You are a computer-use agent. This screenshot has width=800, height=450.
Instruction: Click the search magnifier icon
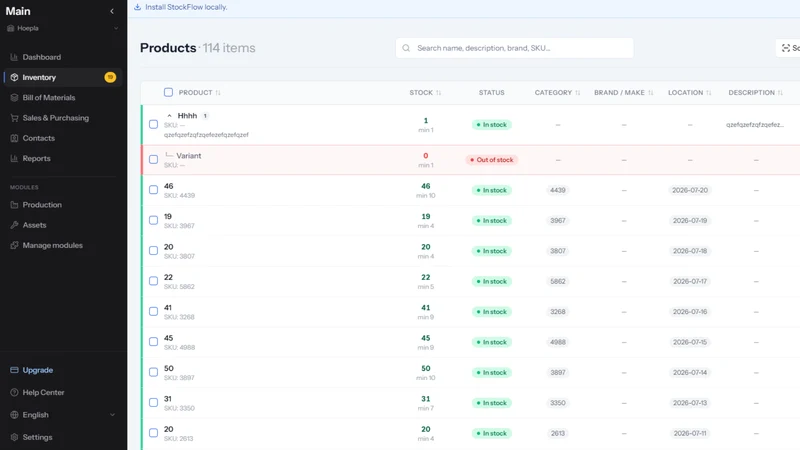point(406,48)
